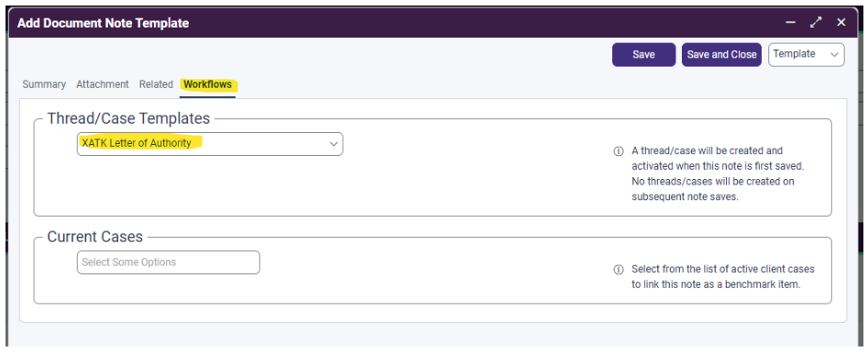Click the Thread/Case Templates section heading

point(128,118)
